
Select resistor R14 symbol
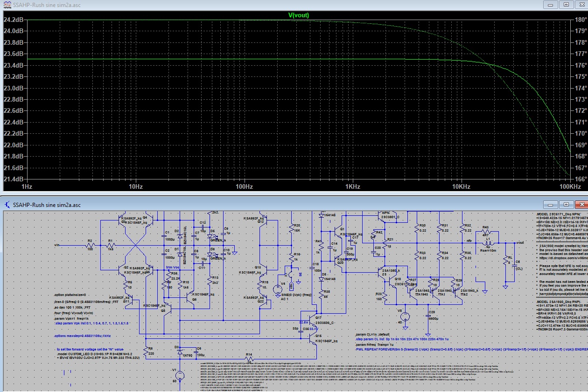[x=249, y=359]
